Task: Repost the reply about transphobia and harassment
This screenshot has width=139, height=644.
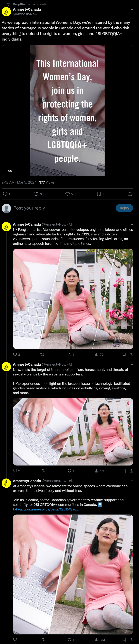Action: click(42, 471)
